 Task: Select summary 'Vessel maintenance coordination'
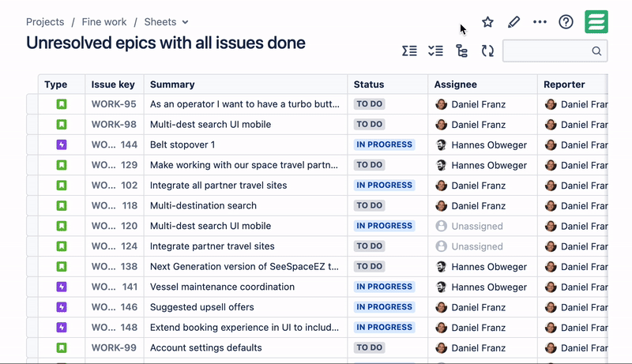(222, 287)
